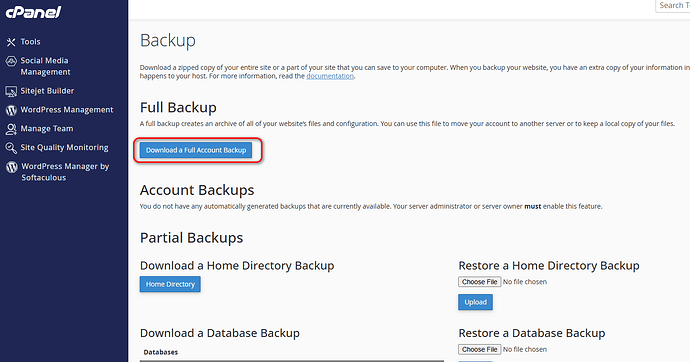Select Manage Team in the sidebar

[47, 129]
